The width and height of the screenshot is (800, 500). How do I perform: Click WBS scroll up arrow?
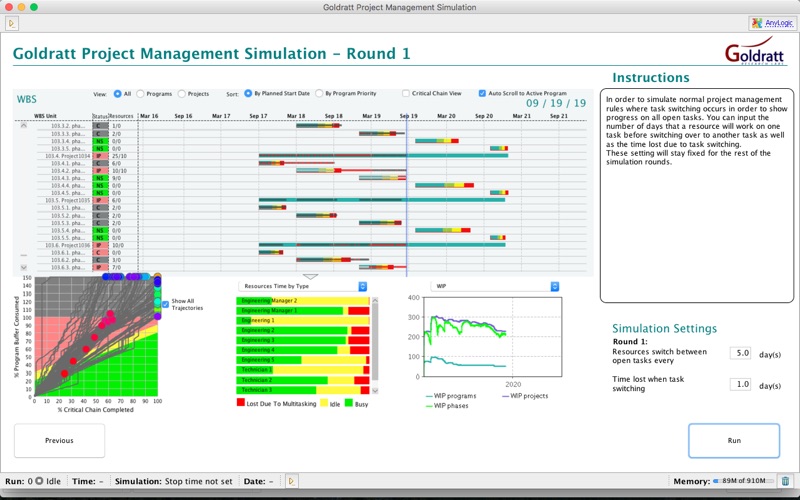(x=23, y=125)
